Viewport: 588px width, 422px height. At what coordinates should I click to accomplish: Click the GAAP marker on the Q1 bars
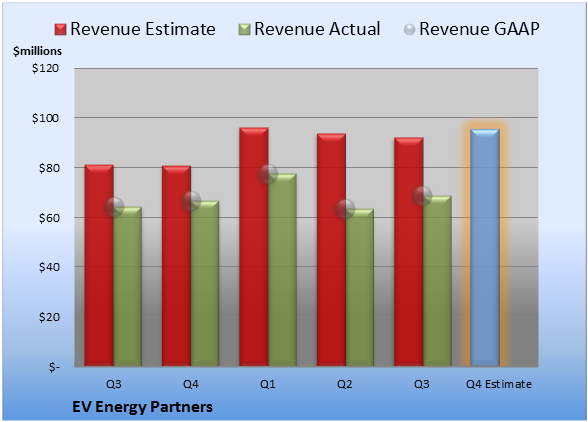pyautogui.click(x=268, y=174)
